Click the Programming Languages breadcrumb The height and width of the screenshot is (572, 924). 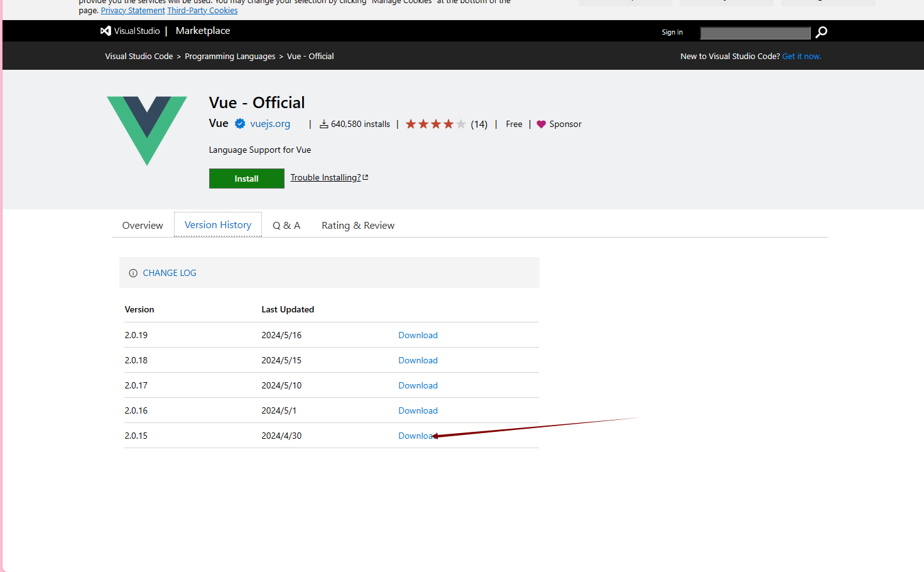pyautogui.click(x=230, y=56)
